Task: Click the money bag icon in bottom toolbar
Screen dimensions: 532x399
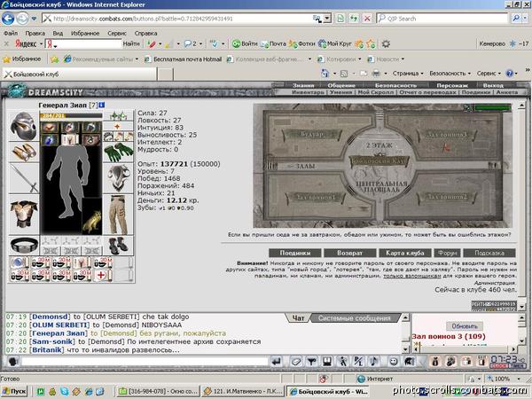Action: coord(435,362)
